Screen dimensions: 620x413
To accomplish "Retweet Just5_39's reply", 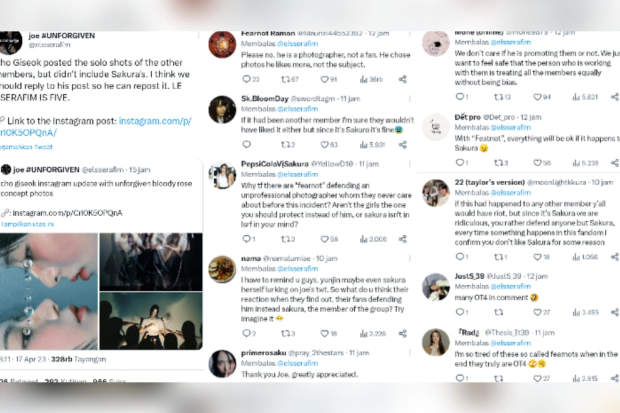I will pos(499,313).
